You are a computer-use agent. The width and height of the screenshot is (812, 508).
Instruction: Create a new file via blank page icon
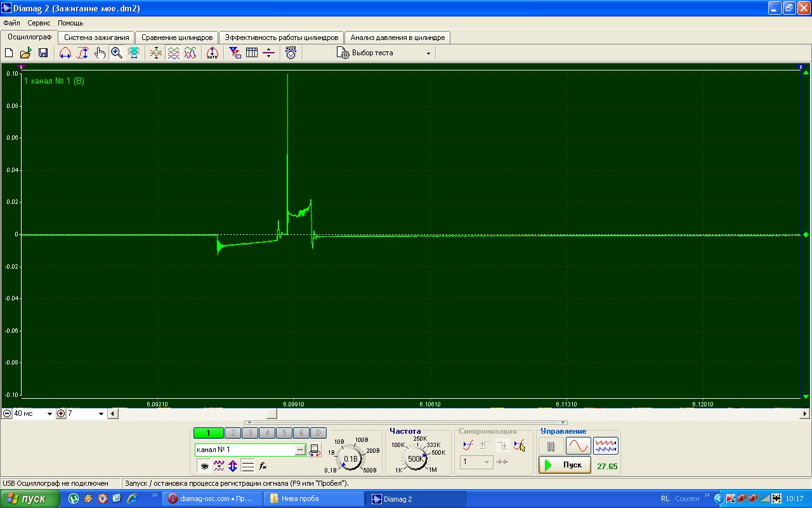[9, 53]
